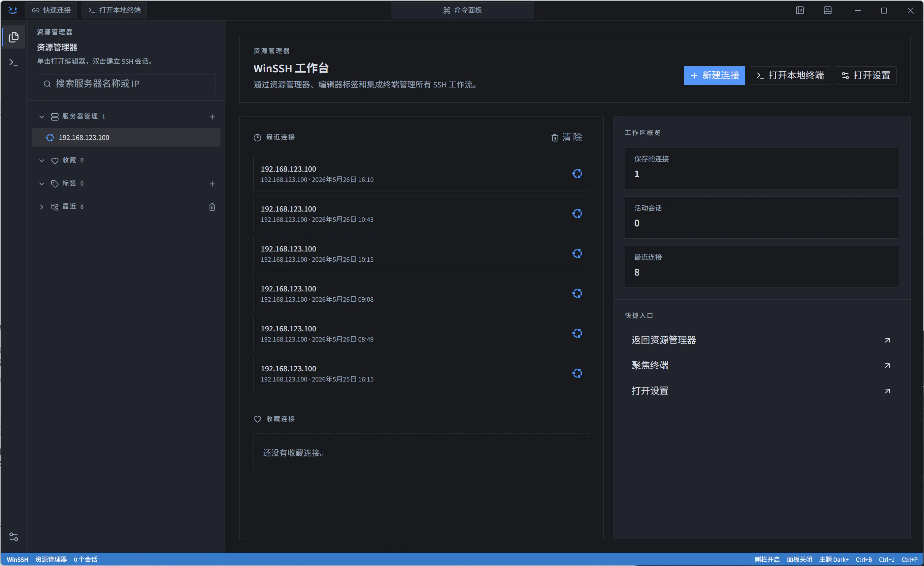Click the 打开设置 quick-entry link
The height and width of the screenshot is (566, 924).
[761, 391]
